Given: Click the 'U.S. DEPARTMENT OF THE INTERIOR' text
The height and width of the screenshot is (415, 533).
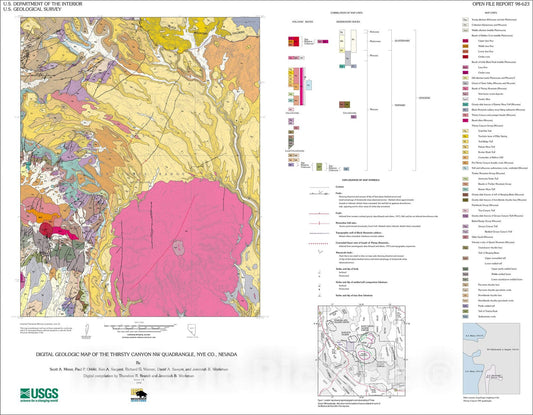Looking at the screenshot, I should pos(42,4).
